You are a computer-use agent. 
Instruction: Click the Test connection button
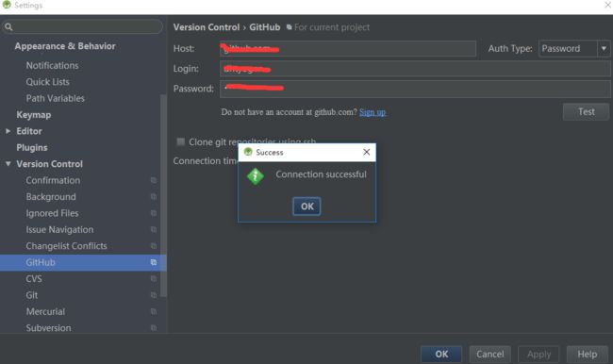(x=586, y=112)
